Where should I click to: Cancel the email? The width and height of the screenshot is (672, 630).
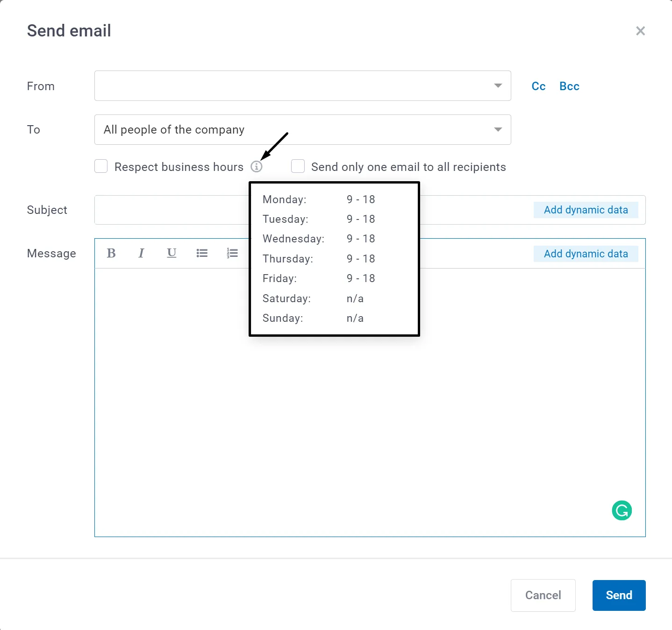[543, 595]
